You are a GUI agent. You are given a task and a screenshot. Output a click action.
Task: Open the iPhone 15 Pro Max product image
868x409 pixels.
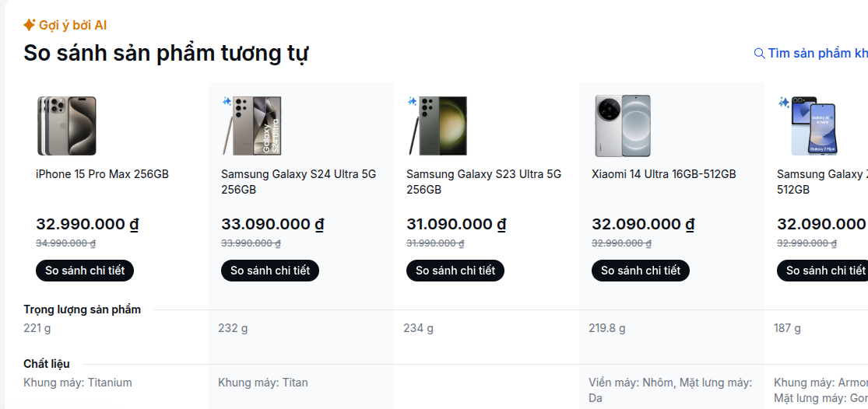coord(66,126)
